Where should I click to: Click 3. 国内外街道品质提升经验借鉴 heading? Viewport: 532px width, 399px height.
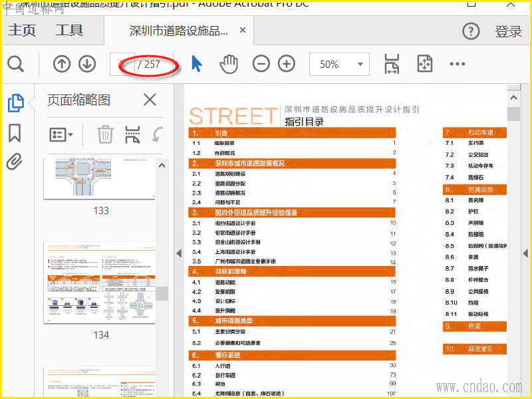(292, 213)
